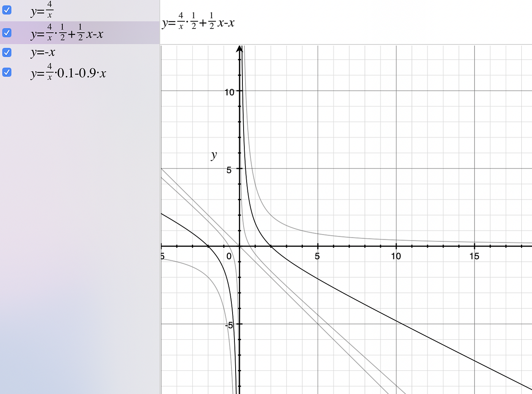Select the y=4/x·1/2+1/2x-x list entry

[x=80, y=33]
